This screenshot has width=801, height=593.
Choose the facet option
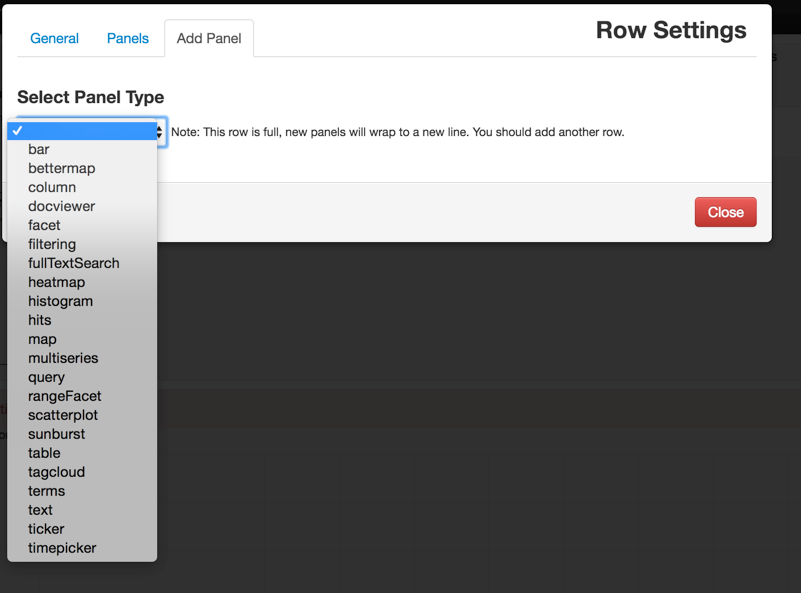[82, 225]
